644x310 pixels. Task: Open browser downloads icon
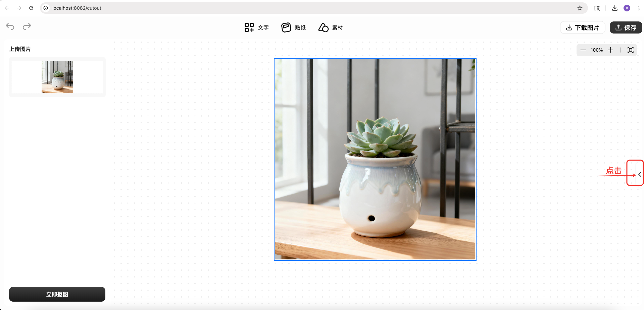(x=615, y=8)
